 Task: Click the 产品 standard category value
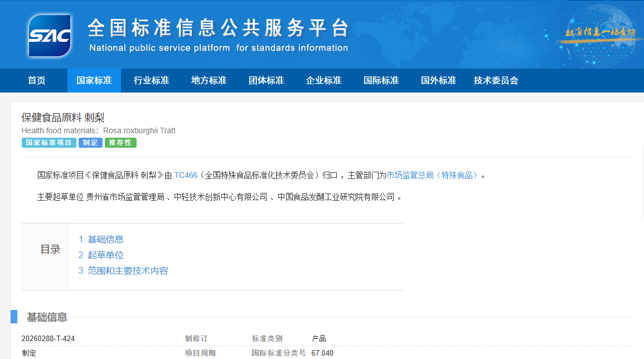(x=319, y=339)
